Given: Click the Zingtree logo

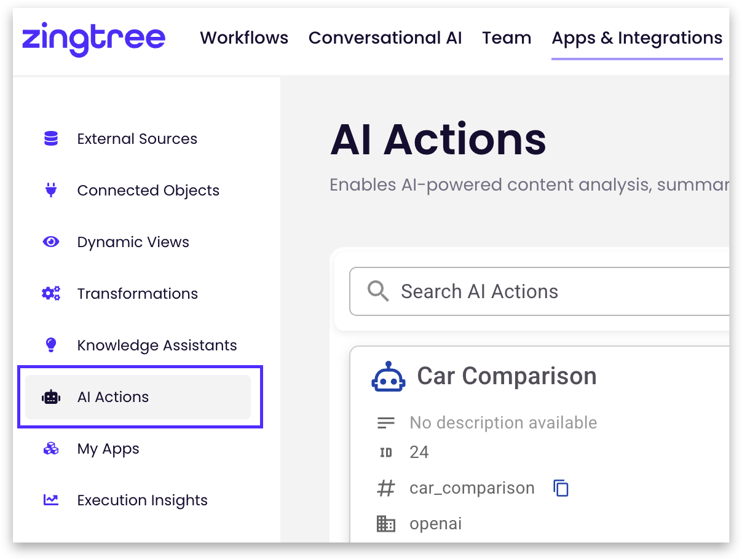Looking at the screenshot, I should tap(93, 39).
